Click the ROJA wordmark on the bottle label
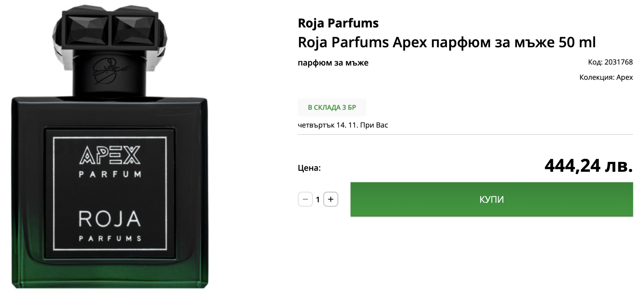Image resolution: width=644 pixels, height=294 pixels. (110, 219)
